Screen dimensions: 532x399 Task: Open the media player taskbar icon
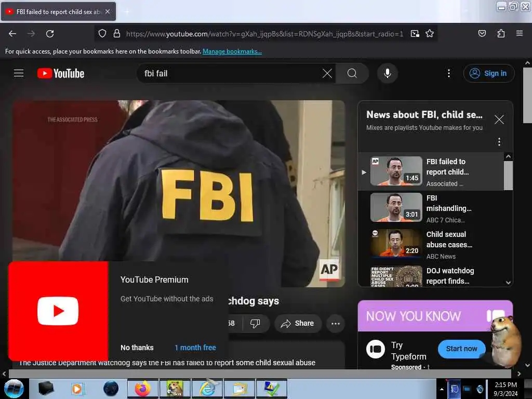click(x=77, y=389)
